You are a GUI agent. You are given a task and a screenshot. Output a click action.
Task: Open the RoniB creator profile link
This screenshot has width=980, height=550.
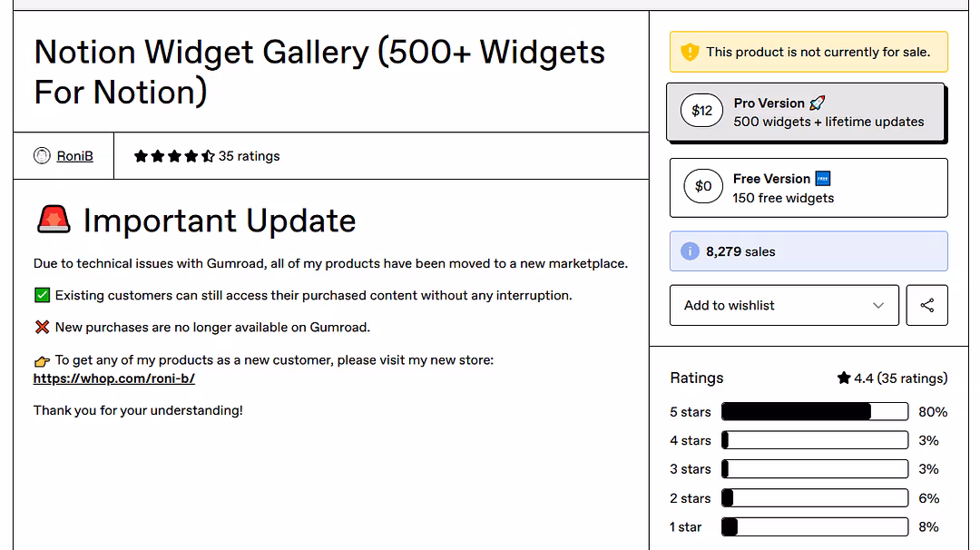click(74, 156)
